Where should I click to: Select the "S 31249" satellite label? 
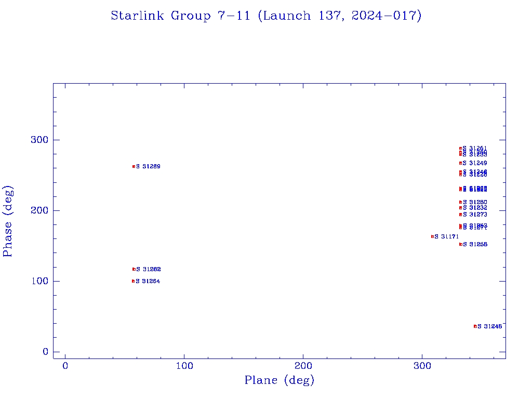coord(475,163)
